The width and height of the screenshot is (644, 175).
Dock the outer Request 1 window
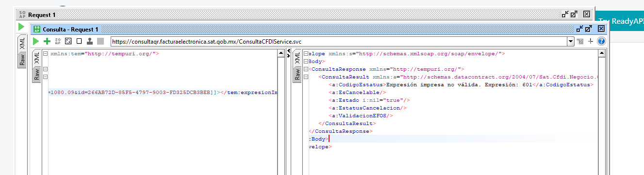tap(565, 15)
